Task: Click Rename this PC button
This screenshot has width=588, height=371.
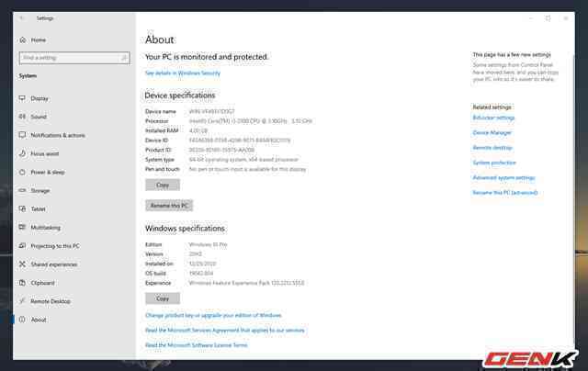Action: coord(169,206)
